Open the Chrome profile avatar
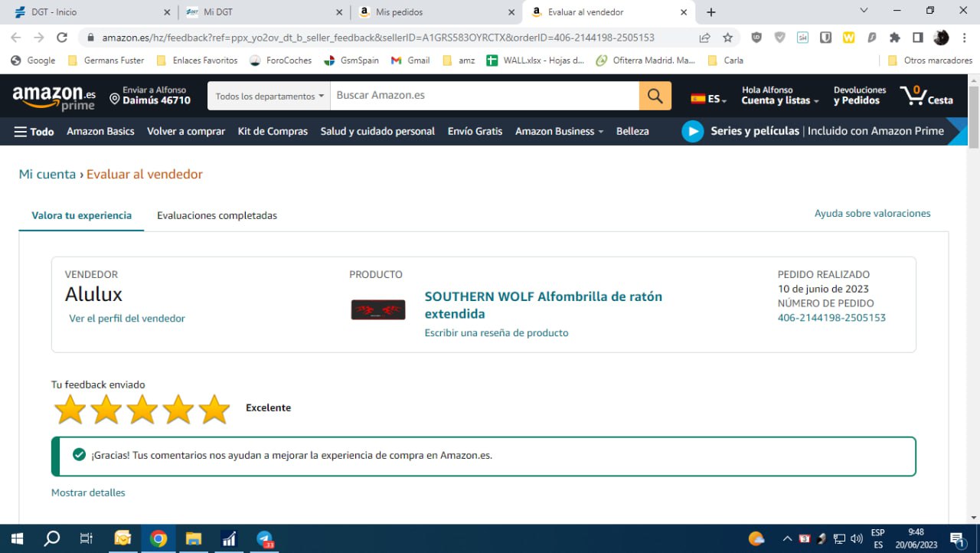The image size is (980, 553). (941, 38)
